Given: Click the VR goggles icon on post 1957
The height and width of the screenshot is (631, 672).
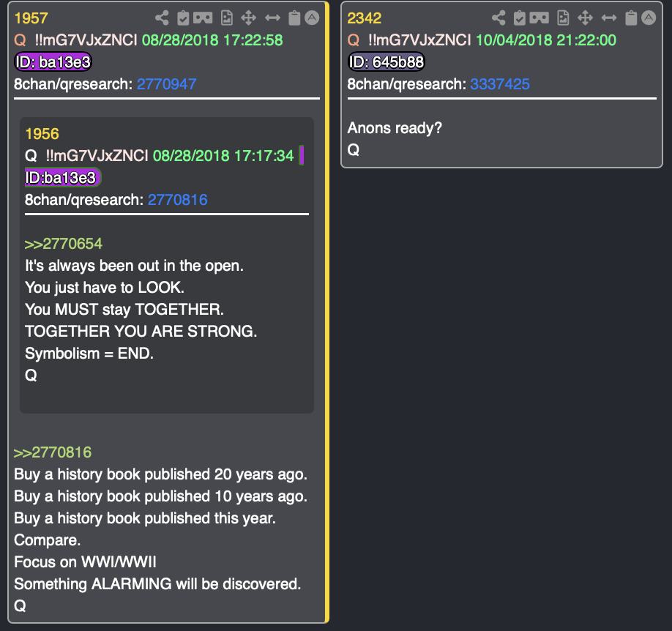Looking at the screenshot, I should [x=204, y=18].
